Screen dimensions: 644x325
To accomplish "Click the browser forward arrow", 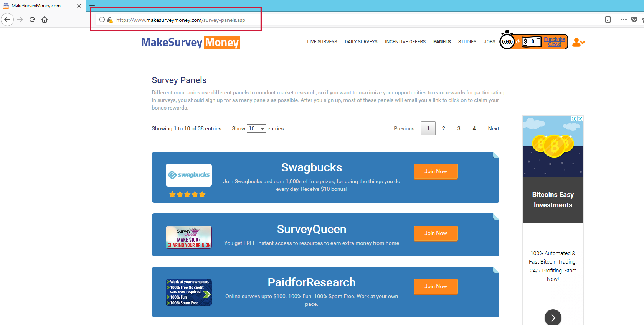I will point(20,20).
